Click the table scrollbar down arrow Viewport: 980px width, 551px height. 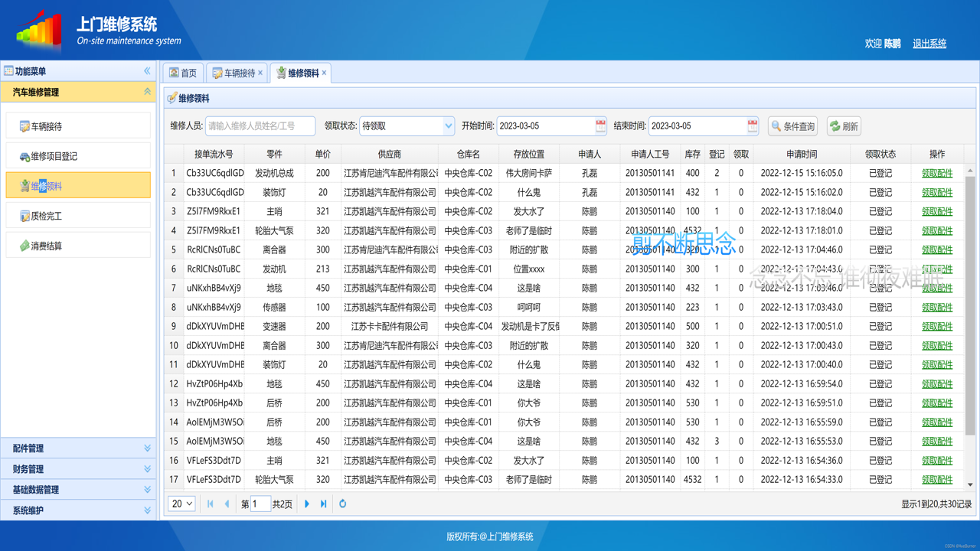(x=970, y=484)
